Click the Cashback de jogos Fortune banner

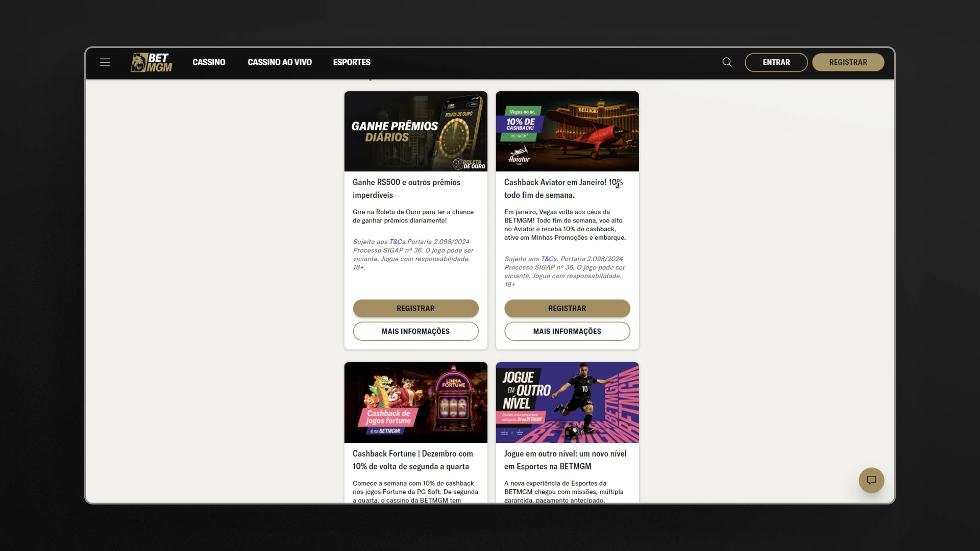pyautogui.click(x=415, y=403)
